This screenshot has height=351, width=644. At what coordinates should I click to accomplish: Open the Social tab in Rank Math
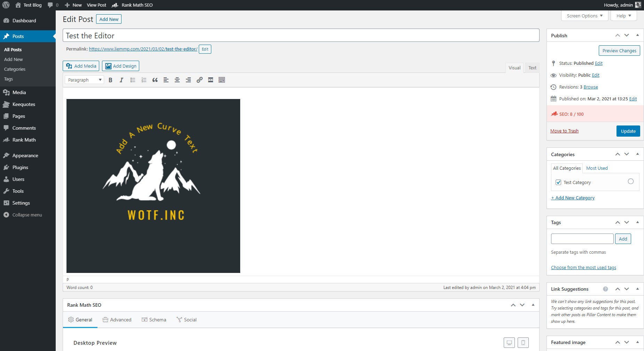click(x=187, y=320)
